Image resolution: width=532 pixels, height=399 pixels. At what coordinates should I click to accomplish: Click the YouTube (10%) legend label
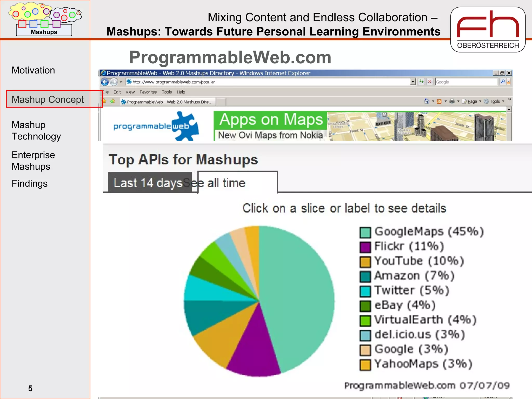419,261
